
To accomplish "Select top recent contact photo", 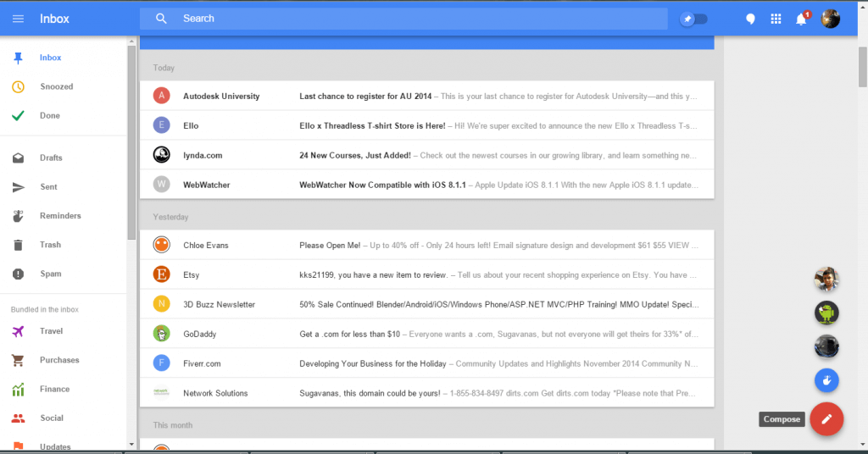I will [826, 279].
